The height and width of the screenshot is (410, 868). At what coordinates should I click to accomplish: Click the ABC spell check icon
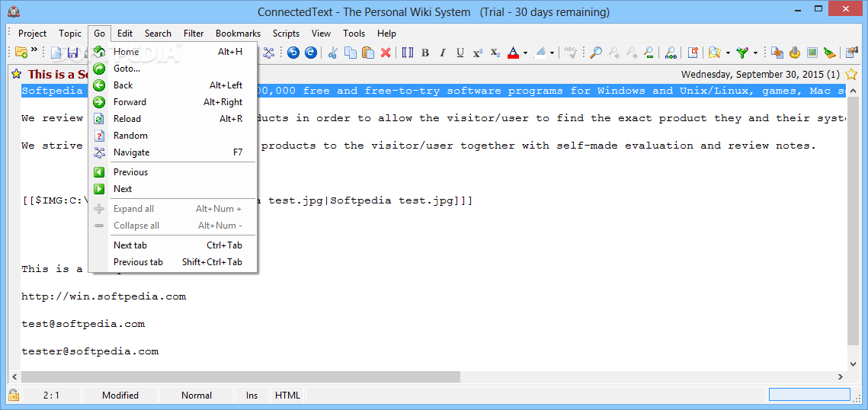point(571,53)
